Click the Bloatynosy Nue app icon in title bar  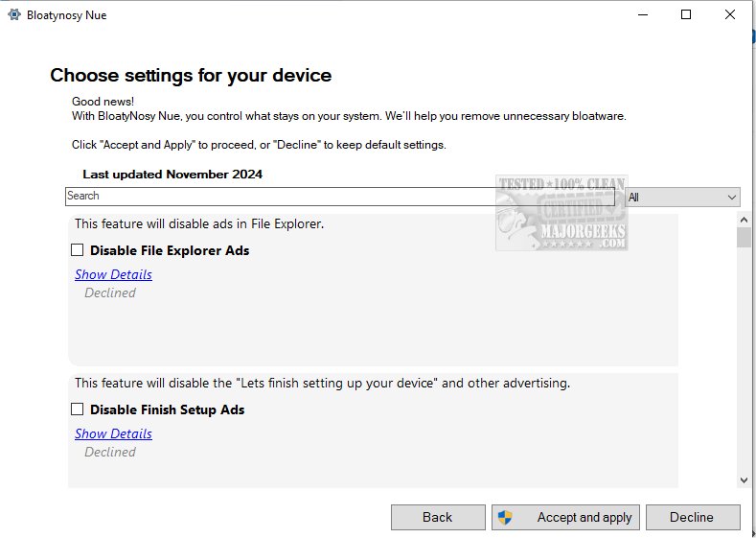14,14
